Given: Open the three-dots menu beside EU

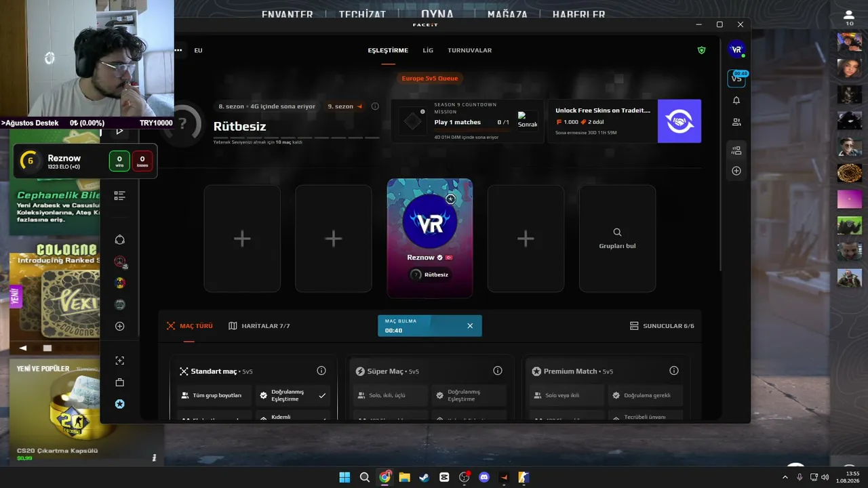Looking at the screenshot, I should click(x=179, y=50).
